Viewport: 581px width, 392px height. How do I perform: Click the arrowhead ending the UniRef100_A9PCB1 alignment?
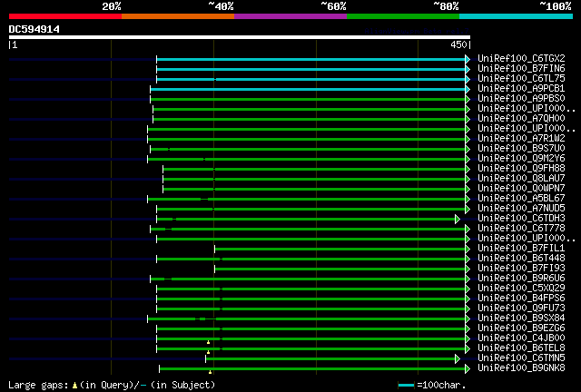pos(468,89)
